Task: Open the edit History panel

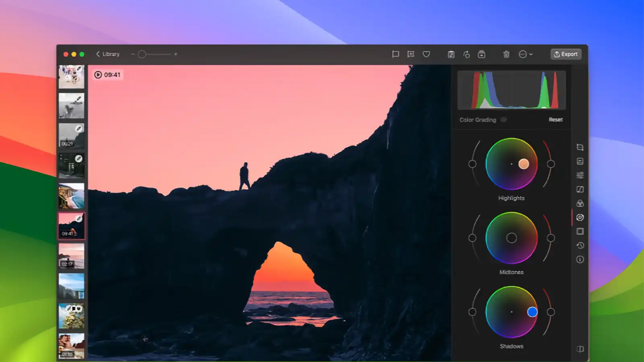Action: 580,245
